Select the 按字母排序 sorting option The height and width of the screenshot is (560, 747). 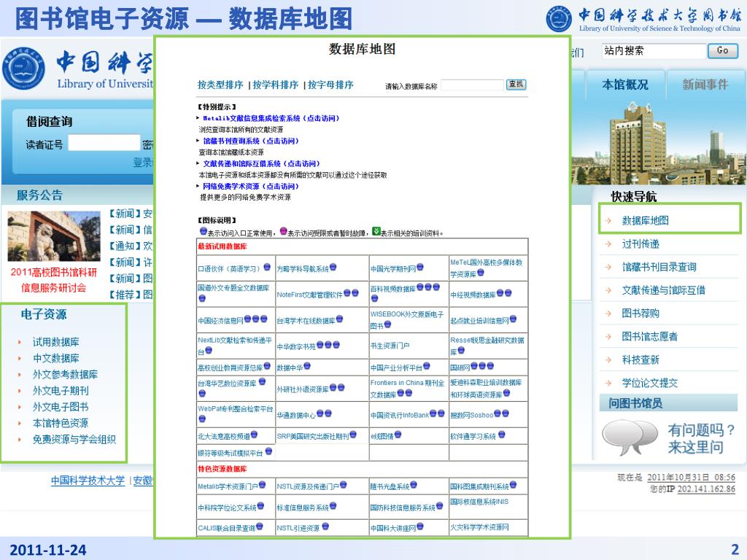[x=330, y=85]
